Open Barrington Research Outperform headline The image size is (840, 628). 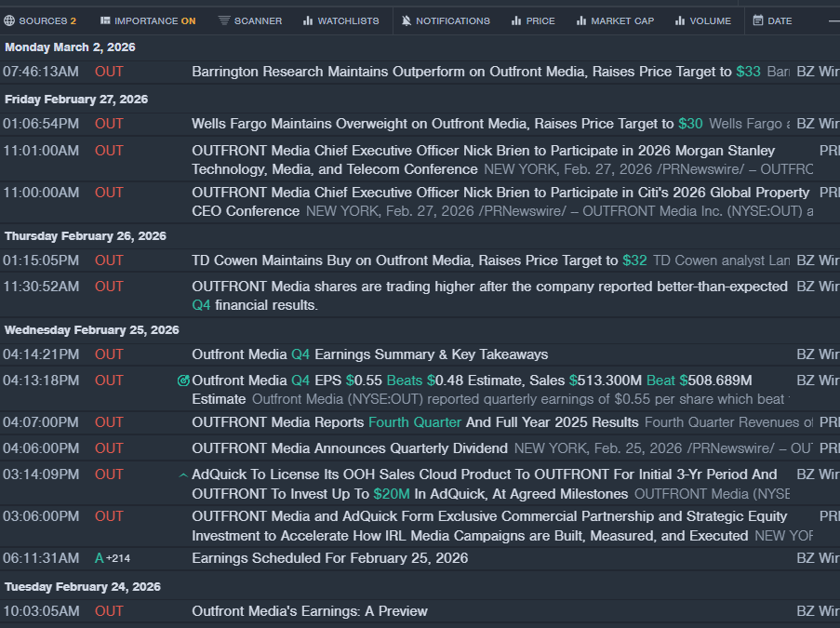(x=475, y=72)
